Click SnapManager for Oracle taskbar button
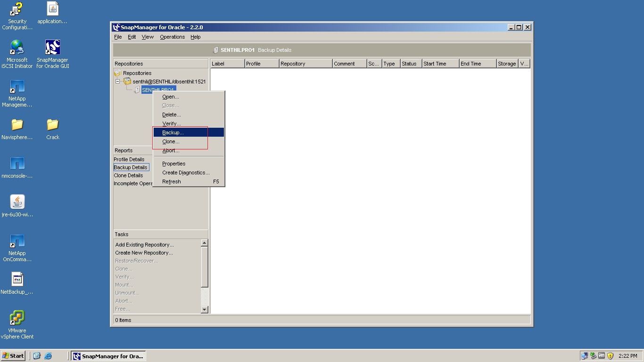The width and height of the screenshot is (644, 362). 108,356
